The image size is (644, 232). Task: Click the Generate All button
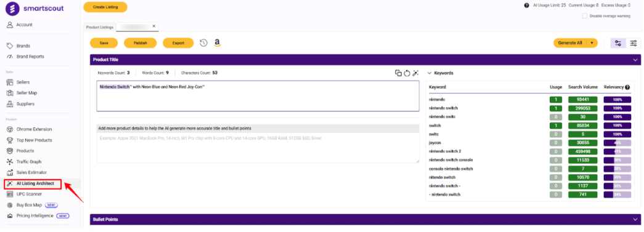tap(570, 43)
